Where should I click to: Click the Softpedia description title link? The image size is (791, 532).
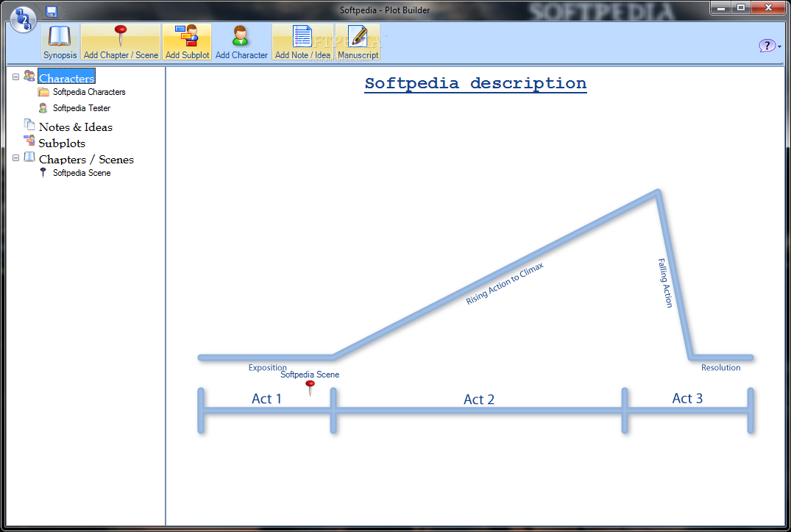pos(476,83)
